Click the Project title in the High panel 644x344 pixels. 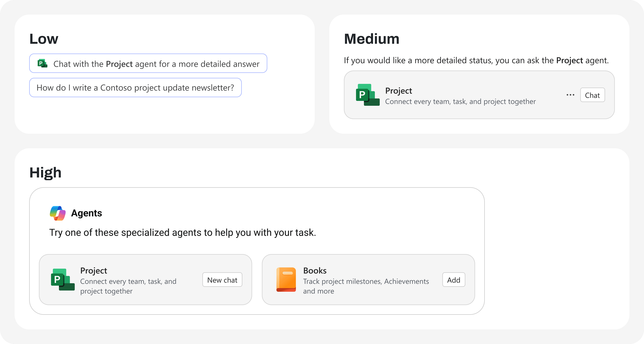94,270
